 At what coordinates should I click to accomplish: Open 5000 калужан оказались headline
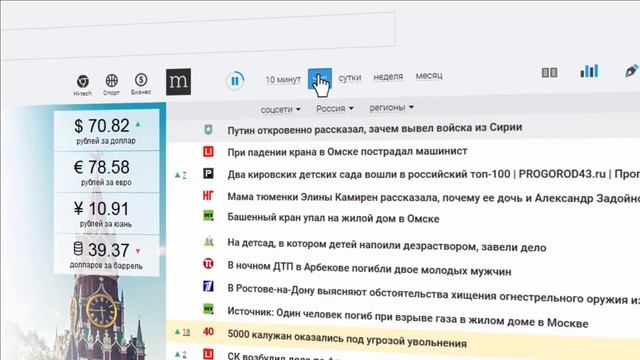tap(347, 339)
